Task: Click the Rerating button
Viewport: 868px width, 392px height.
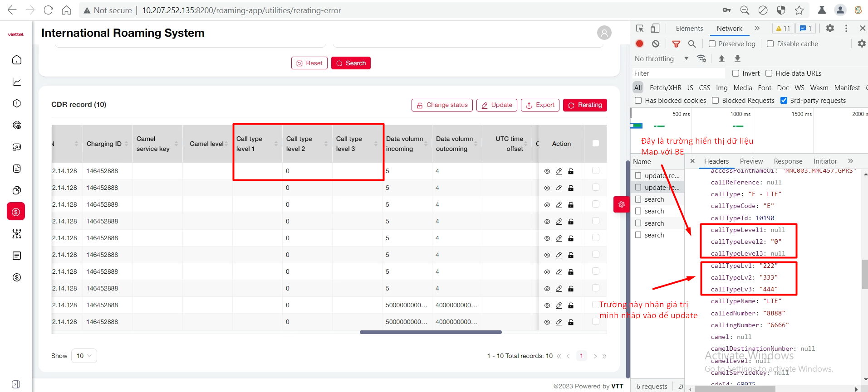Action: (x=585, y=105)
